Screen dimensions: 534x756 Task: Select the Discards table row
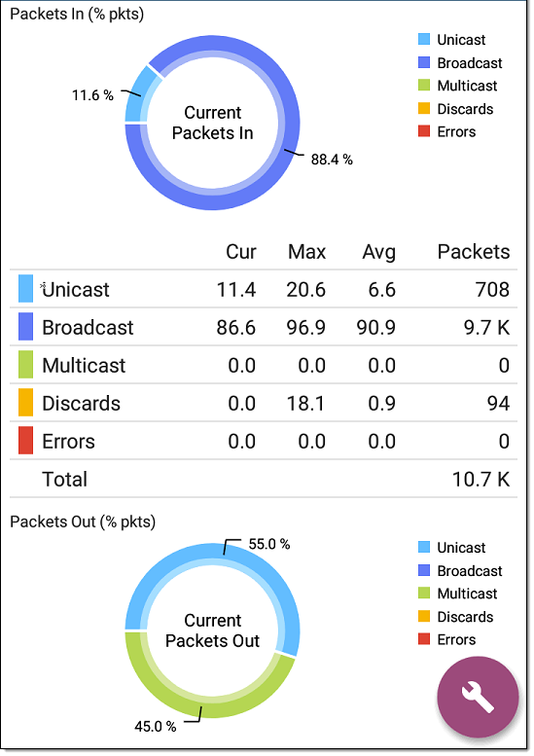tap(264, 403)
